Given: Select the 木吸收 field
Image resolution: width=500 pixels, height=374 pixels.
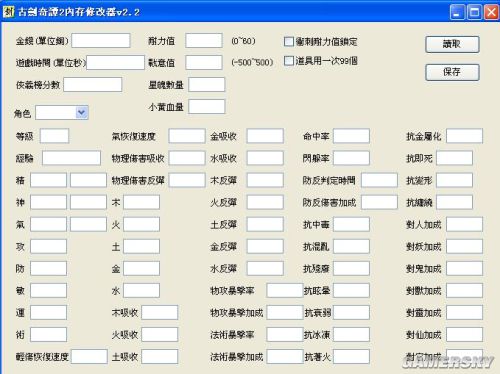Looking at the screenshot, I should (x=160, y=313).
